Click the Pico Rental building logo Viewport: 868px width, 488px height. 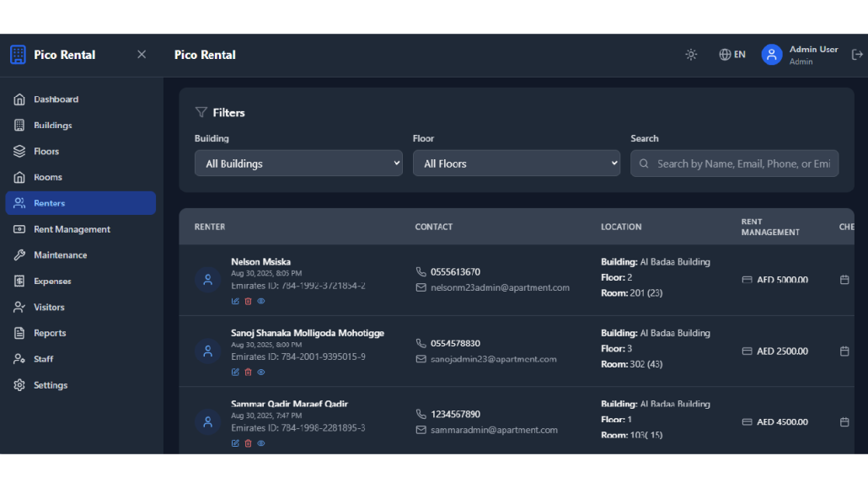click(x=18, y=55)
